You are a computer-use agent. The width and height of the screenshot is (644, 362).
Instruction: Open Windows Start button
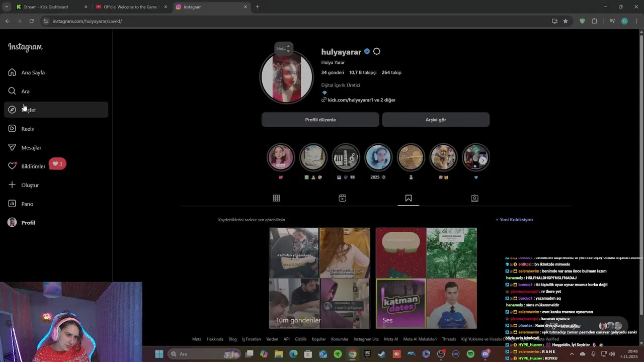tap(159, 354)
